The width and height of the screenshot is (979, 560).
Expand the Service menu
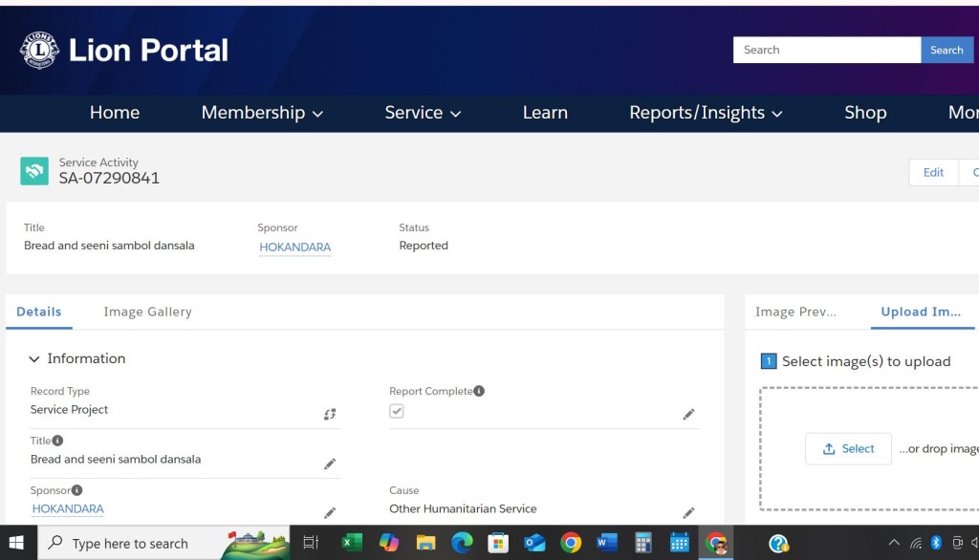[423, 113]
